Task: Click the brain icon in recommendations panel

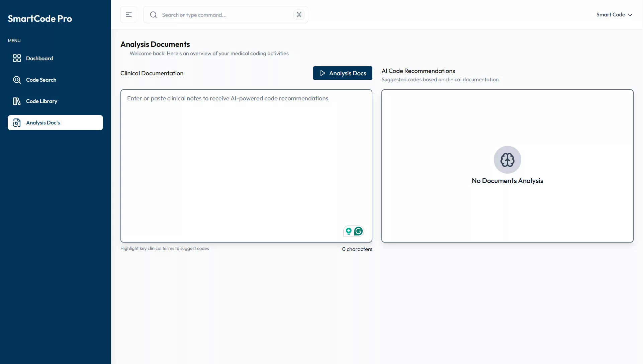Action: point(507,160)
